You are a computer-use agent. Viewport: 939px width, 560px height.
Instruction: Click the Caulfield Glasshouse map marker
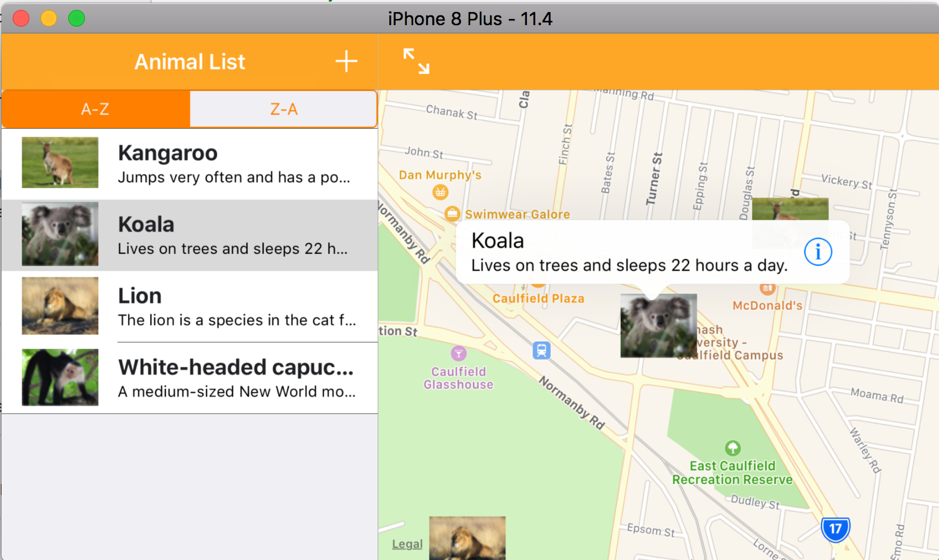pyautogui.click(x=458, y=353)
